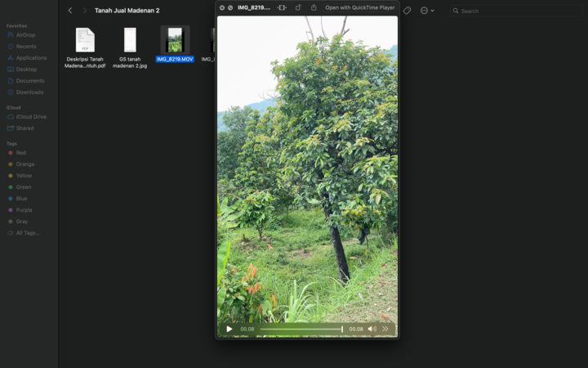This screenshot has width=588, height=368.
Task: Click the Finder tags icon
Action: coord(407,11)
